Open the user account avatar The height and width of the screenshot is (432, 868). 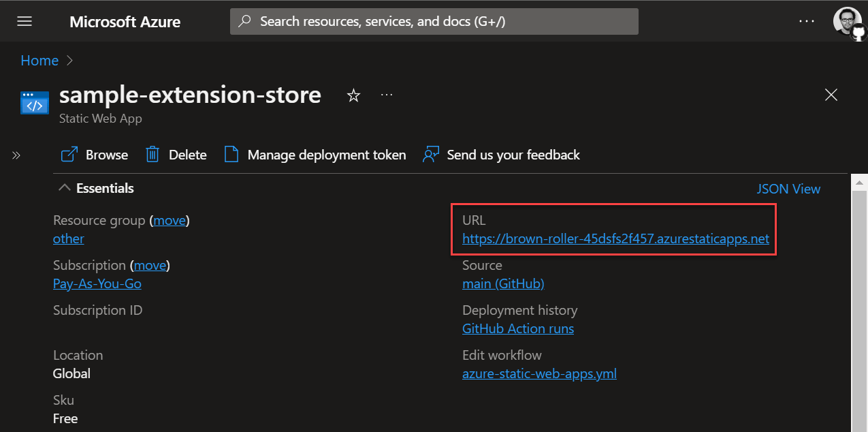pyautogui.click(x=847, y=21)
